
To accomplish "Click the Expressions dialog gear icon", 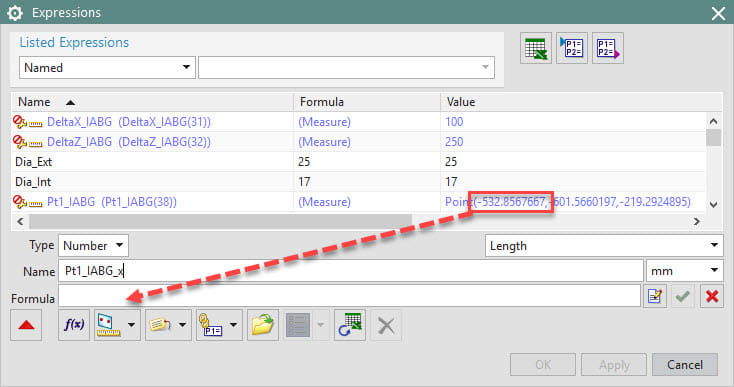I will pos(15,13).
